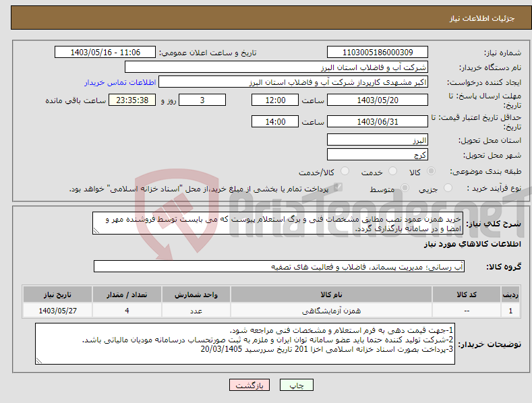
Task: Click the استان محل تحویل field البرز
Action: [378, 139]
